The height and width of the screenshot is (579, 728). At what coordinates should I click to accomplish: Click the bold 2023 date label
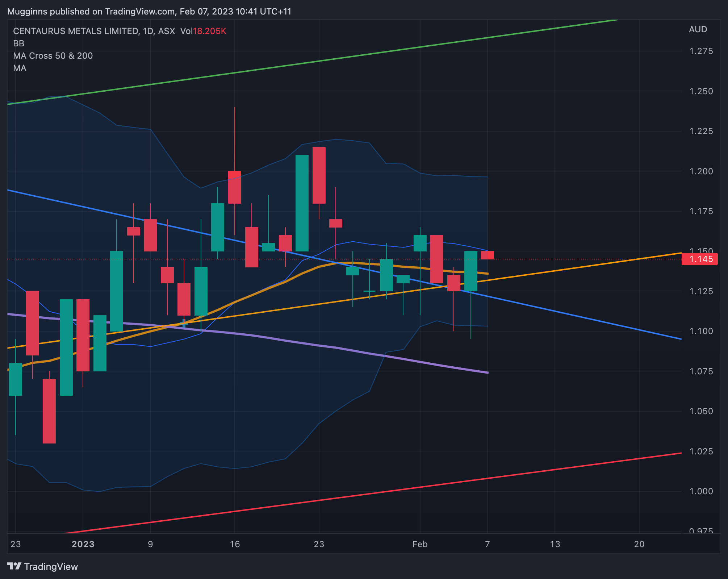click(x=83, y=544)
